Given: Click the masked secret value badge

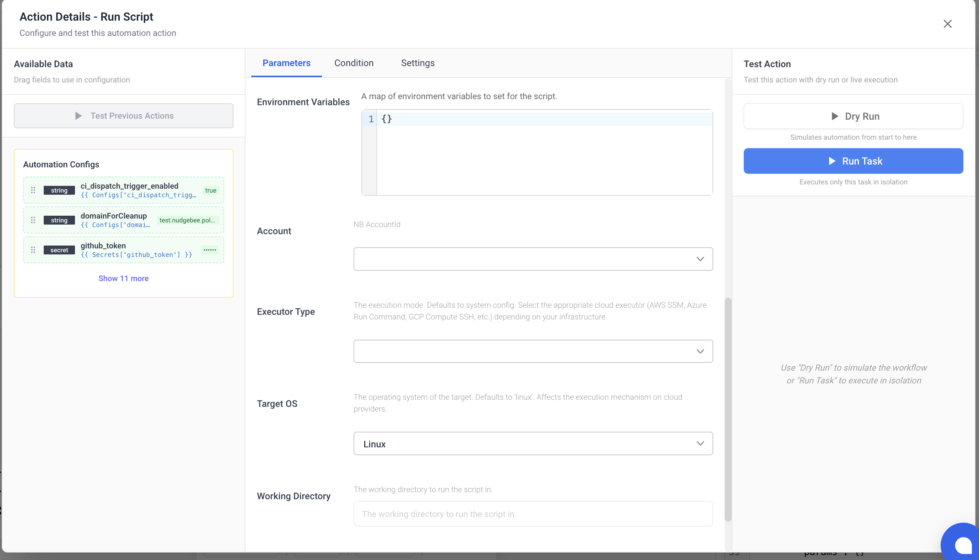Looking at the screenshot, I should [210, 250].
